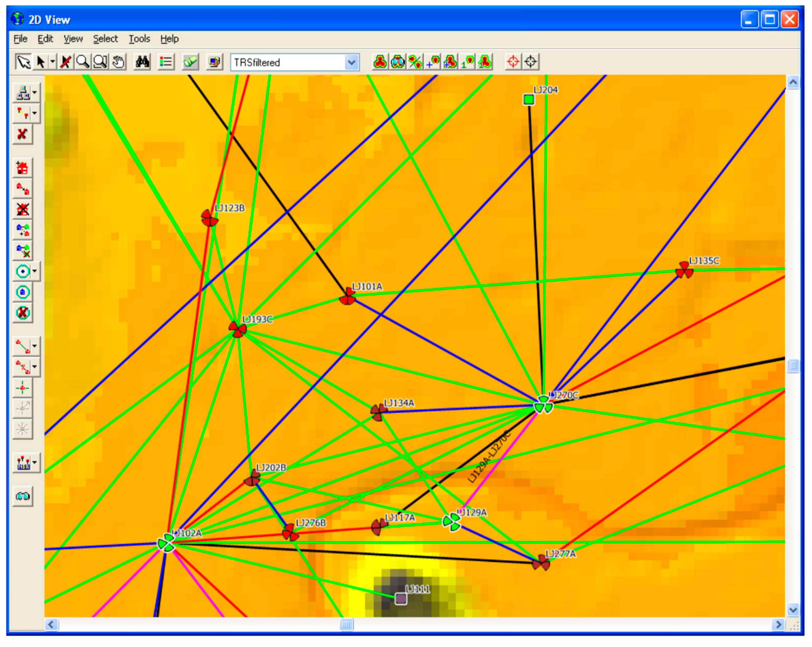This screenshot has height=647, width=812.
Task: Click the network computers icon in sidebar
Action: click(x=22, y=92)
